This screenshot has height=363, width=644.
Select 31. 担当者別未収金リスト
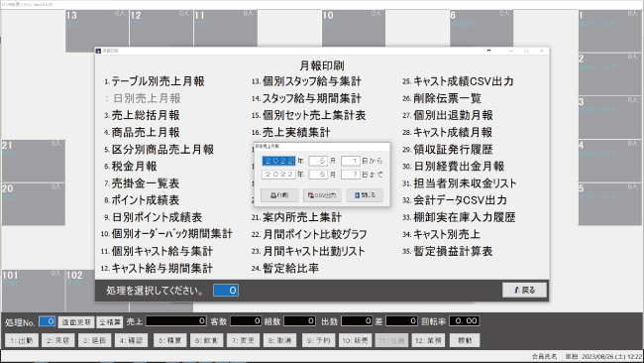(x=459, y=183)
